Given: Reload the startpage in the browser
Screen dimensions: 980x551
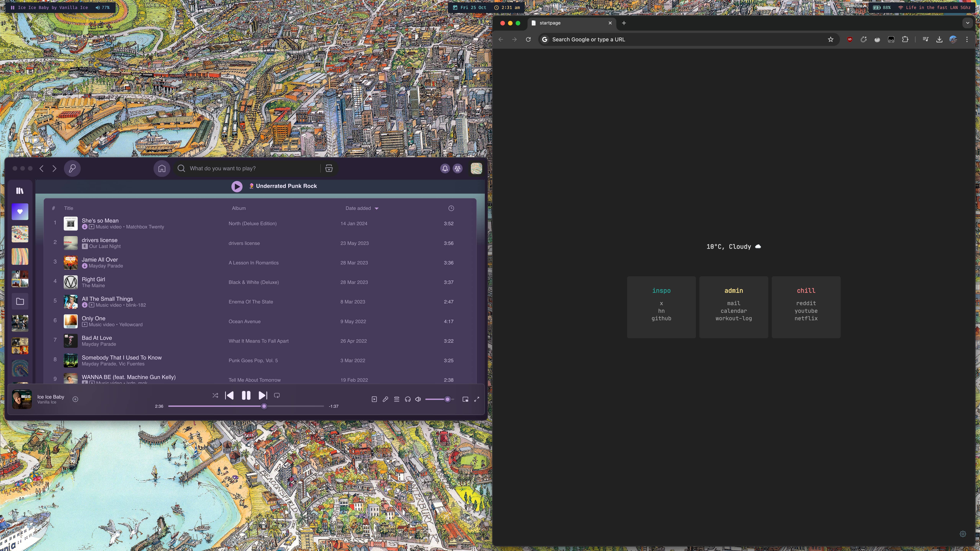Looking at the screenshot, I should pos(528,40).
